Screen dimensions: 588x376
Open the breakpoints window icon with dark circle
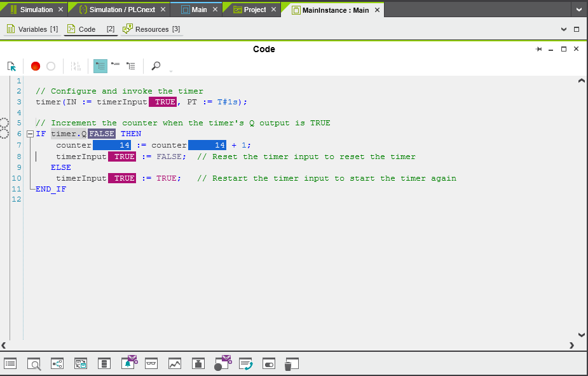[x=222, y=363]
